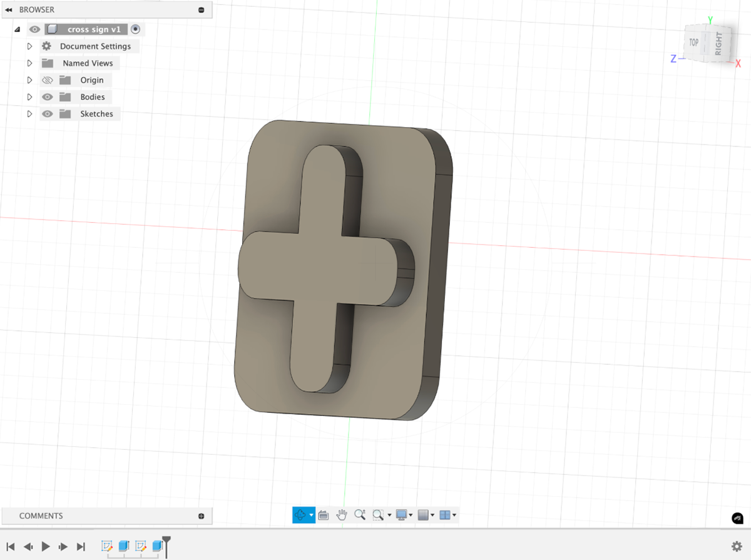Click the RIGHT face of ViewCube
The height and width of the screenshot is (560, 751).
click(x=718, y=44)
